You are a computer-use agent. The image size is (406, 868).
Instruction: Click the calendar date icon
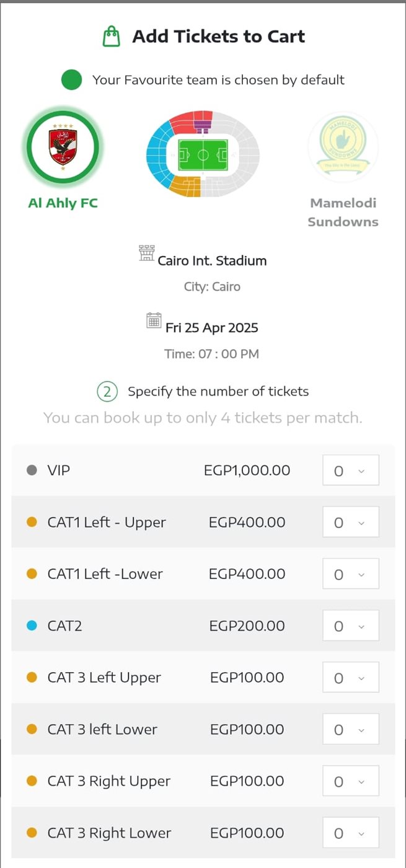154,321
